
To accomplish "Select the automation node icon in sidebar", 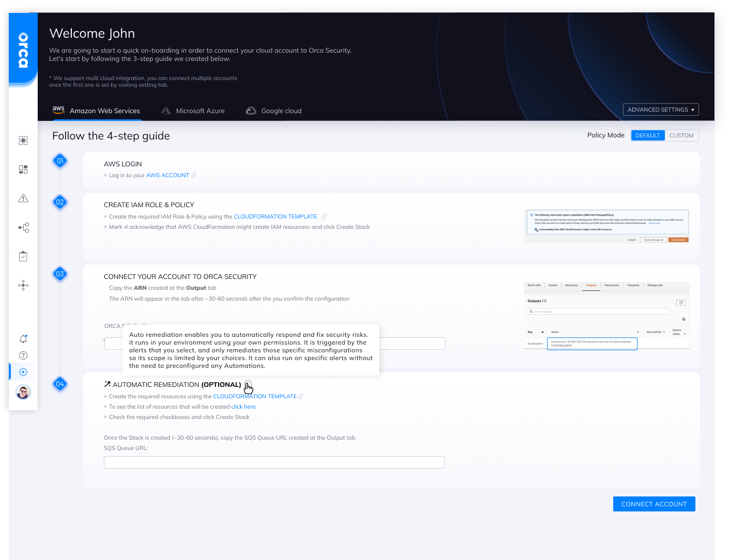I will click(23, 285).
